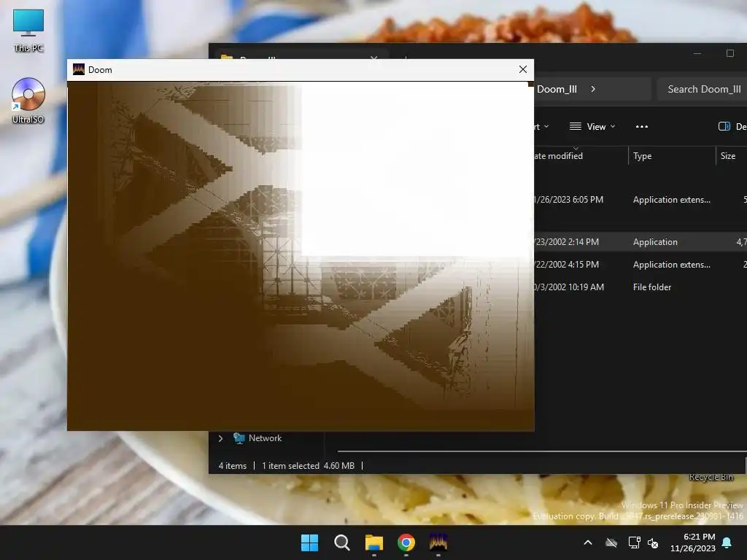Click muted volume tray icon
This screenshot has height=560, width=747.
point(653,542)
